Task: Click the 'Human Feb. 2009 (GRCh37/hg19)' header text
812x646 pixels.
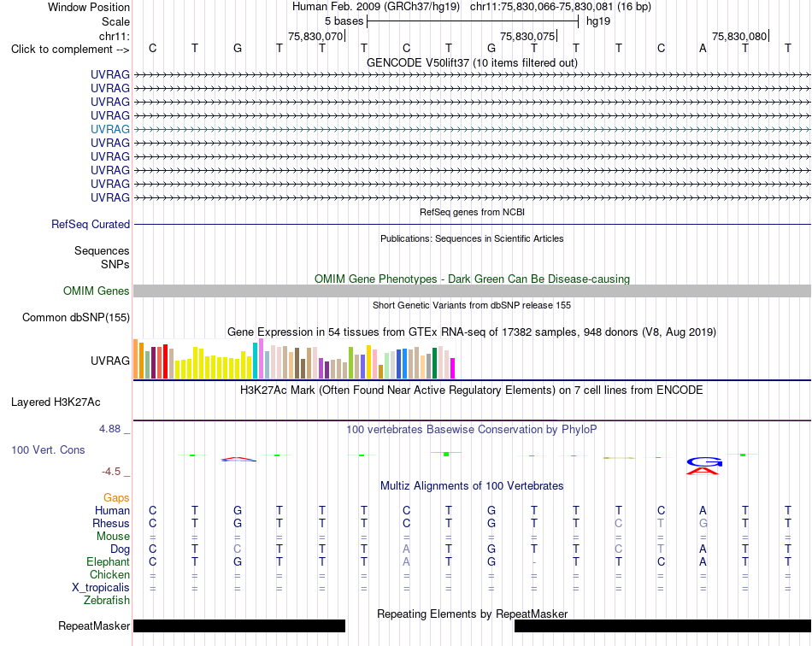Action: [376, 7]
